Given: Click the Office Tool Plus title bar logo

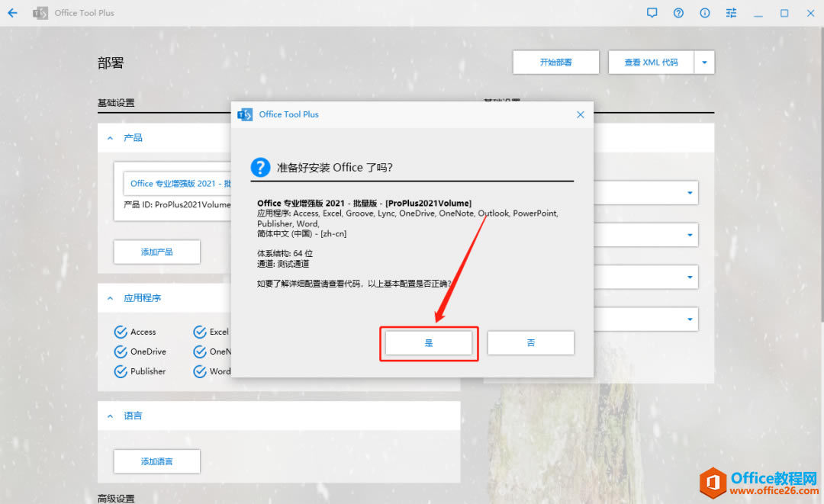Looking at the screenshot, I should click(40, 13).
